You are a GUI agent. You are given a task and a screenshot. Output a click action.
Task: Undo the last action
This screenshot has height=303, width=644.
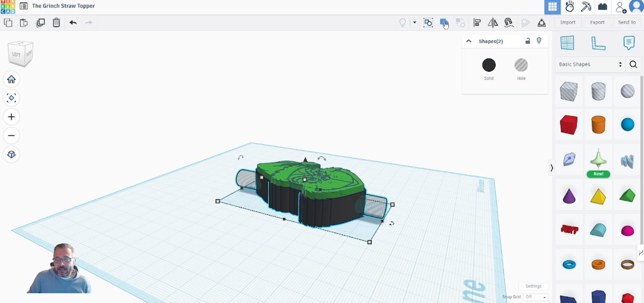coord(73,23)
